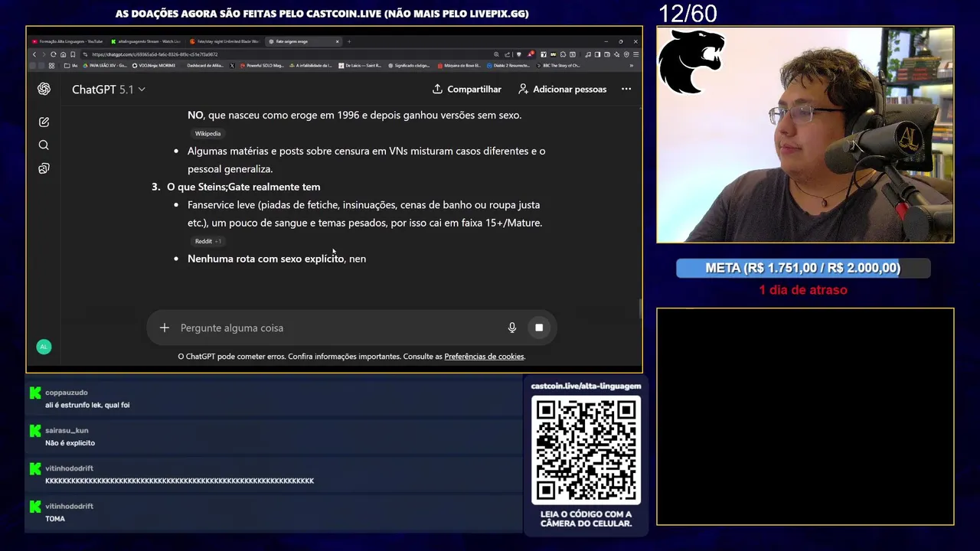Click the castcoin QR code image

[x=586, y=451]
